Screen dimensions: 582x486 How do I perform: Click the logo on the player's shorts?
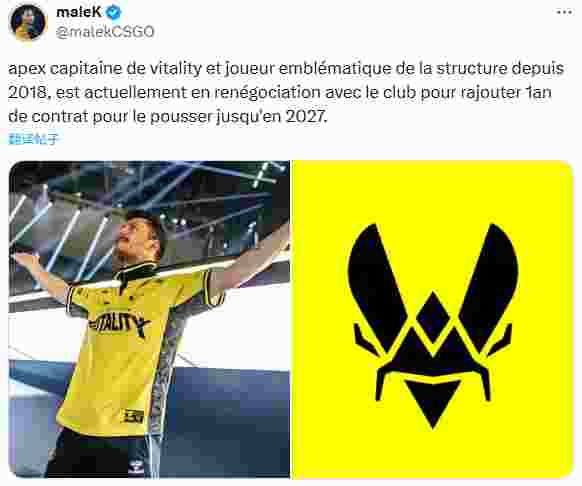pos(136,470)
